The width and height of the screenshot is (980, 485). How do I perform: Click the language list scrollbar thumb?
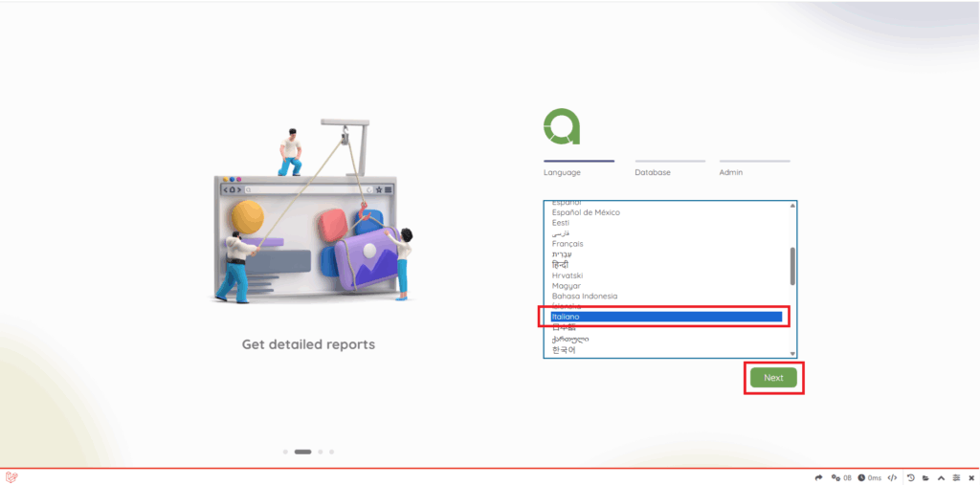791,265
